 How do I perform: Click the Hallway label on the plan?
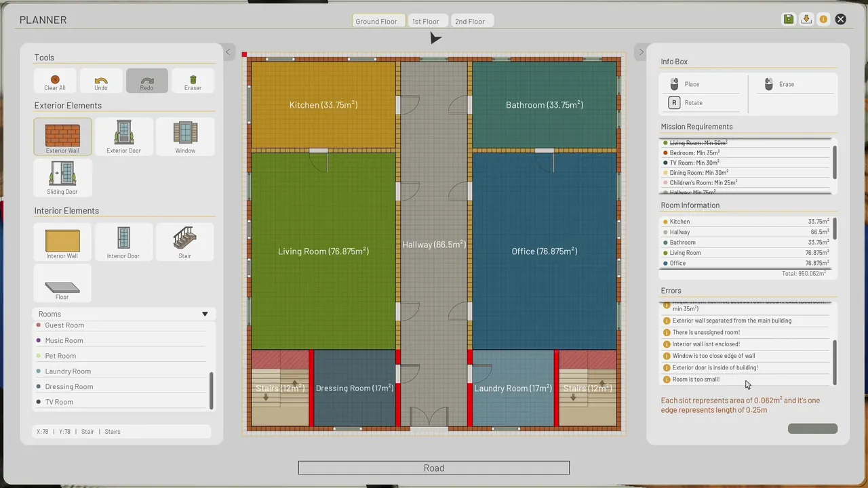pyautogui.click(x=434, y=245)
